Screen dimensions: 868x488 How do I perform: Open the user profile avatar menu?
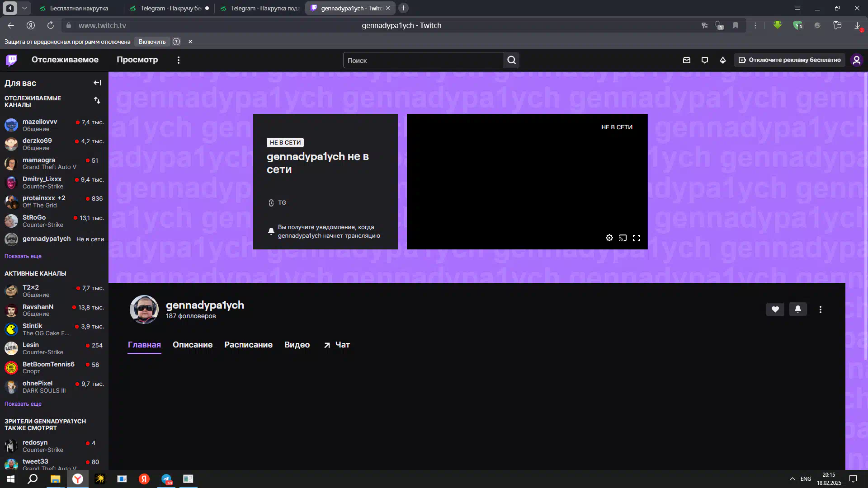point(856,60)
